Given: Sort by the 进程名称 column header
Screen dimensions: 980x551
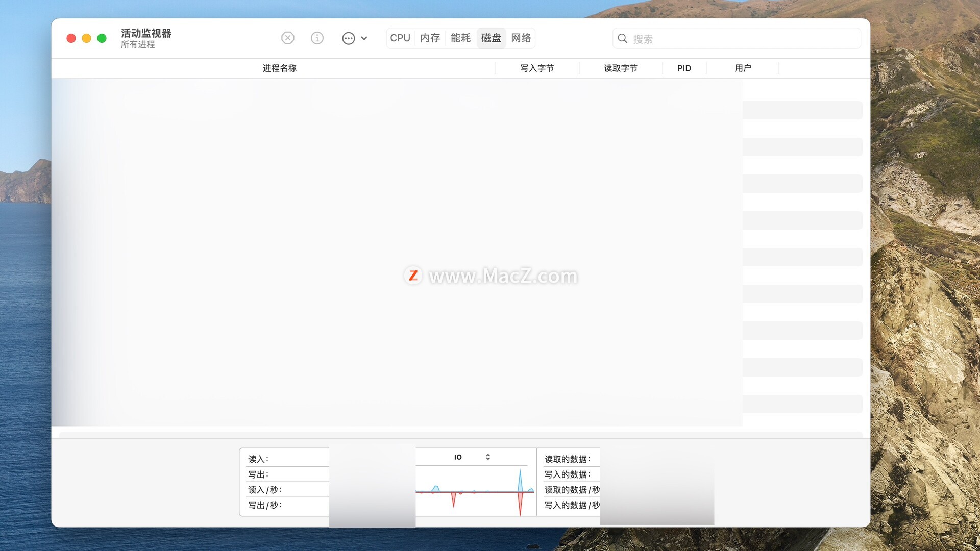Looking at the screenshot, I should coord(279,68).
